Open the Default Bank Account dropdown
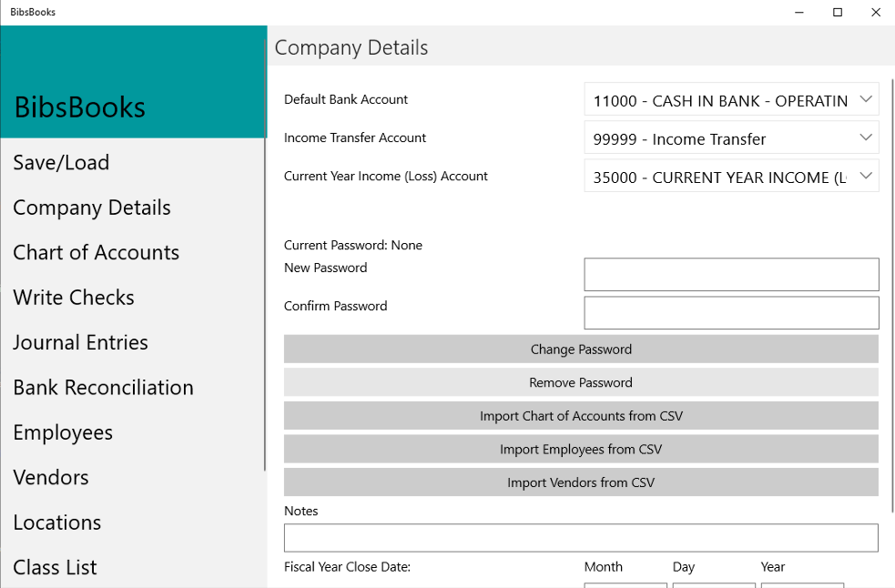Screen dimensions: 895x588 click(x=731, y=100)
